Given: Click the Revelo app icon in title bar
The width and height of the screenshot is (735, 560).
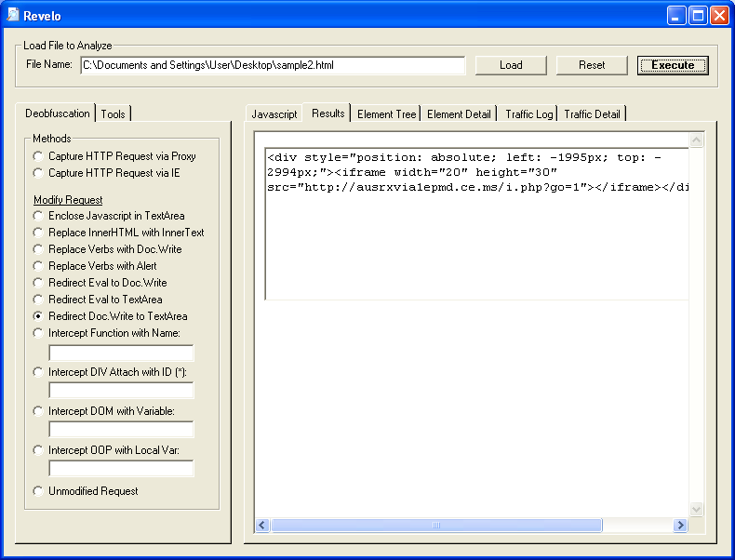Looking at the screenshot, I should (13, 15).
